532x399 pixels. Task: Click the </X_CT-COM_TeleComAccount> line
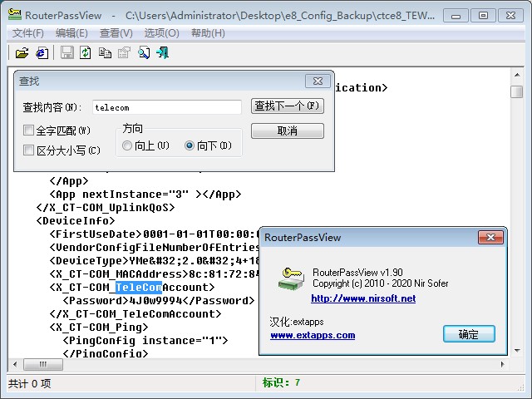[135, 314]
